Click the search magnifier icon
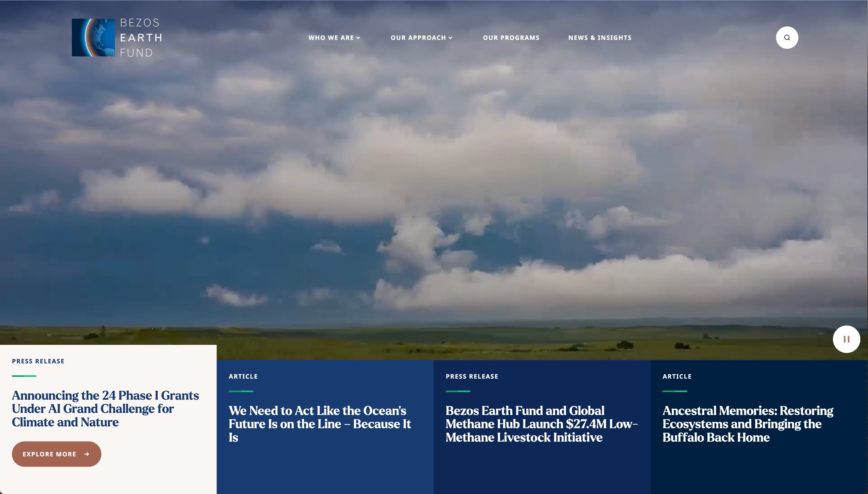The width and height of the screenshot is (868, 494). (x=787, y=38)
